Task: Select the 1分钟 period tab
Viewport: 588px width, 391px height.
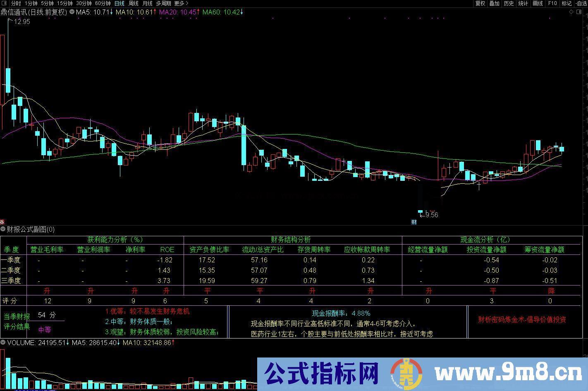Action: (31, 3)
